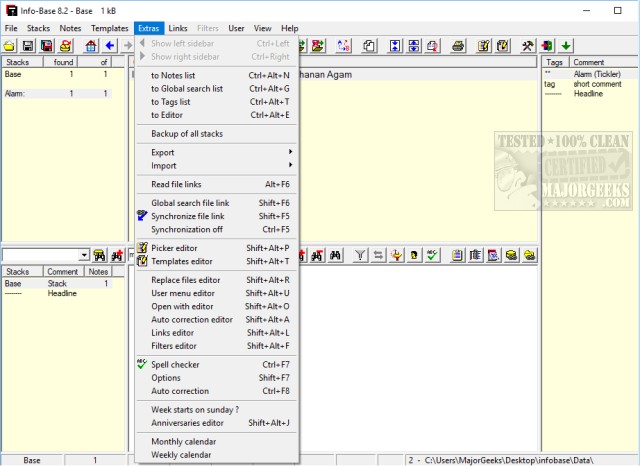Click the binoculars search icon beside combo box
The width and height of the screenshot is (640, 466).
100,256
